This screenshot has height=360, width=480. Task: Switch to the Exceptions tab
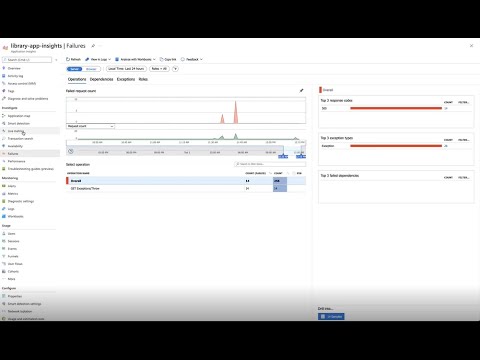[x=126, y=79]
